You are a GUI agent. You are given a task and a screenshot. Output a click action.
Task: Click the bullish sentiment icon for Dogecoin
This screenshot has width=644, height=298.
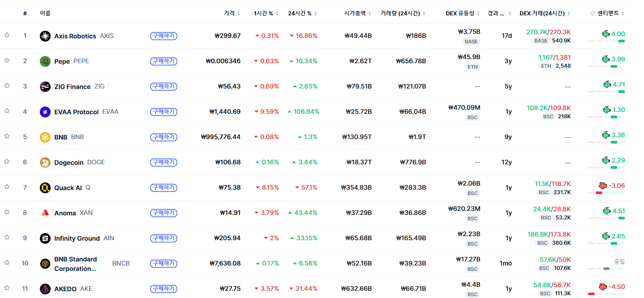click(x=606, y=160)
